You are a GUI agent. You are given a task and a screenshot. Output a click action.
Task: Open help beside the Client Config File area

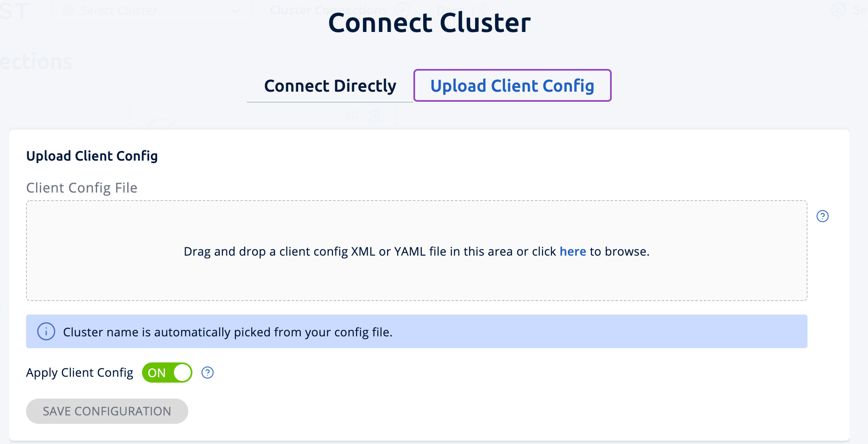pos(823,216)
